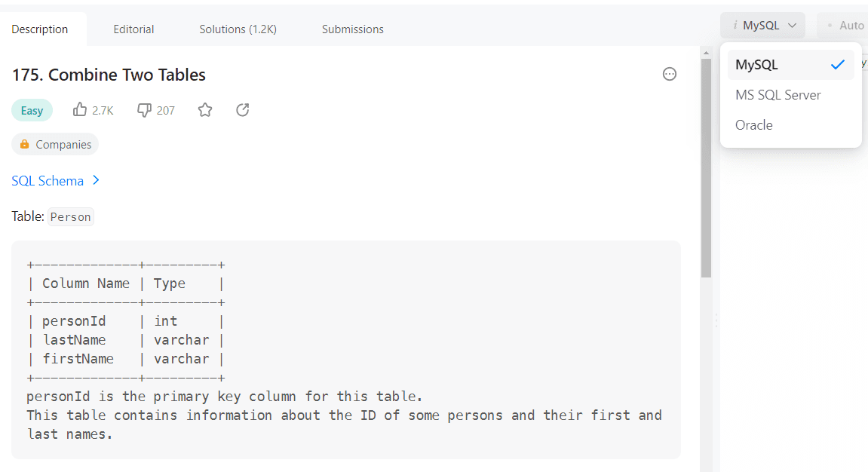
Task: Like the problem using the thumbs-up icon
Action: coord(80,109)
